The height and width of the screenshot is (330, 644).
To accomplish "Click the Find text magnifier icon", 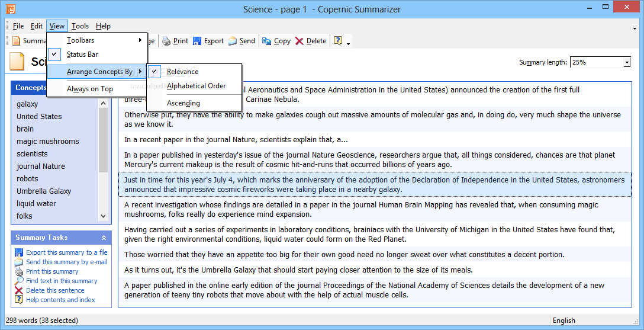I will click(19, 281).
